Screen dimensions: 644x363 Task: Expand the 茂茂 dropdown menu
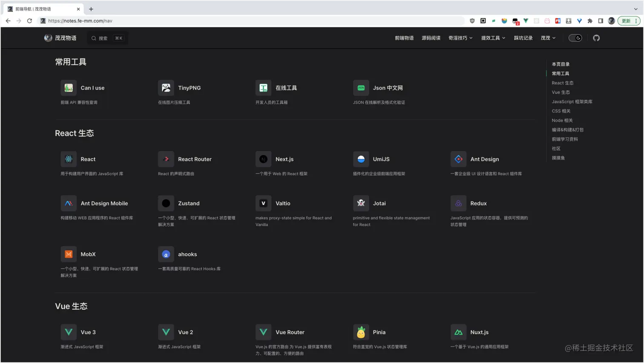pyautogui.click(x=548, y=38)
